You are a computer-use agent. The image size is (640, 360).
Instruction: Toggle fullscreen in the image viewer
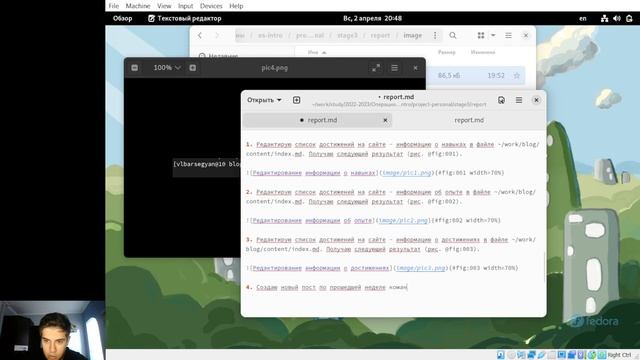point(376,68)
